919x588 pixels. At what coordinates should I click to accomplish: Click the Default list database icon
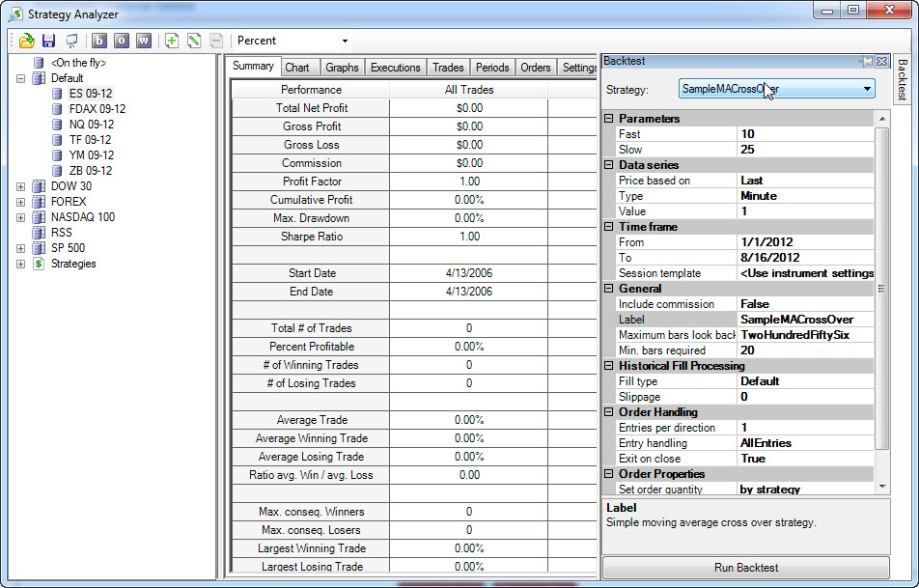point(39,78)
